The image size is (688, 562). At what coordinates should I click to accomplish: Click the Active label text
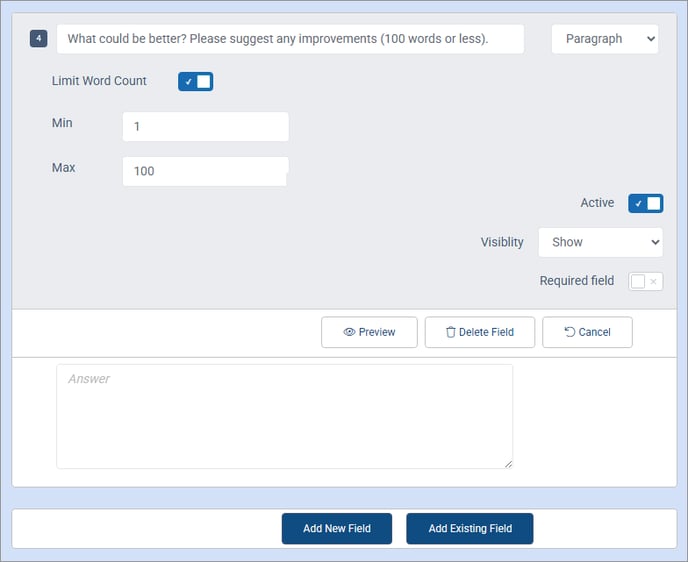point(597,203)
